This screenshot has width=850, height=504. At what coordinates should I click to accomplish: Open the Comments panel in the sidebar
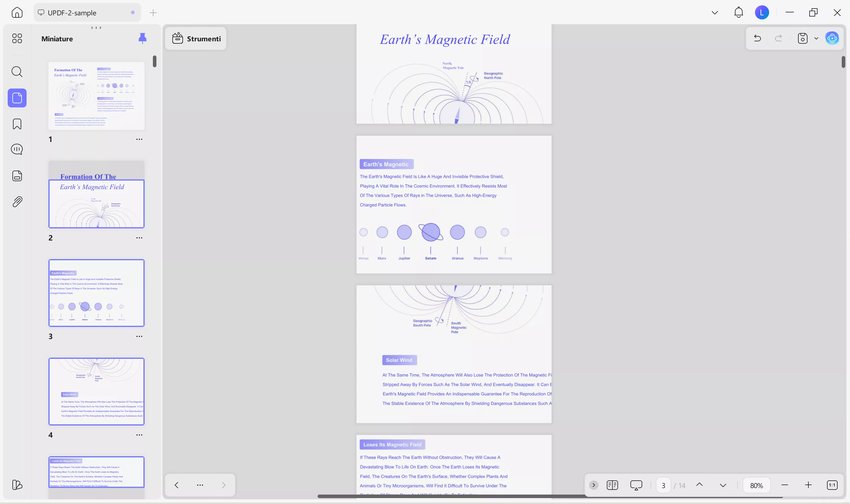tap(17, 149)
